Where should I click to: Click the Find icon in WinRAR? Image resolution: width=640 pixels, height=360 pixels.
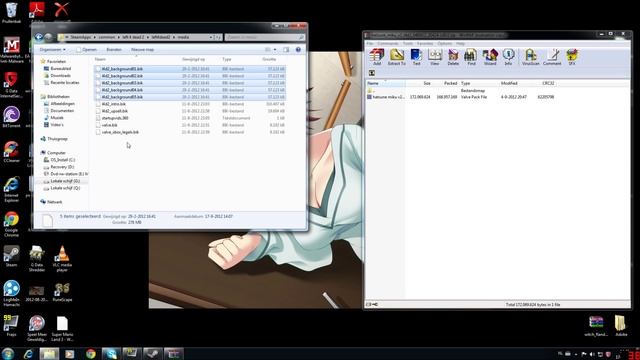coord(471,57)
